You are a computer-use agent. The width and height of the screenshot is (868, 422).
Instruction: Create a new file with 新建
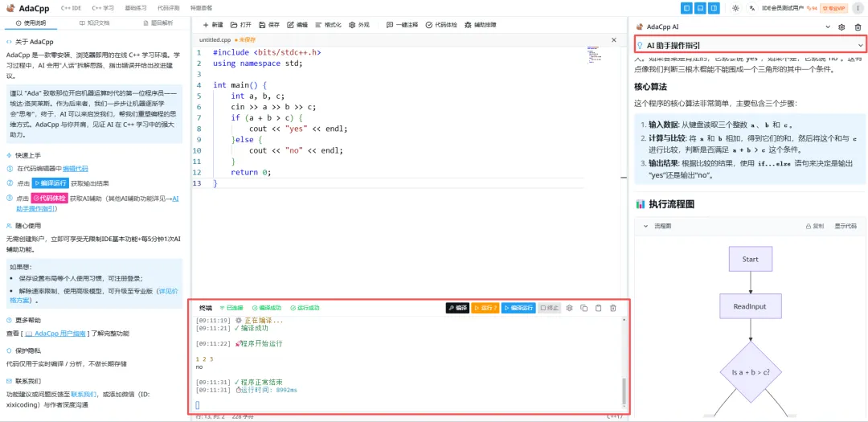[213, 25]
